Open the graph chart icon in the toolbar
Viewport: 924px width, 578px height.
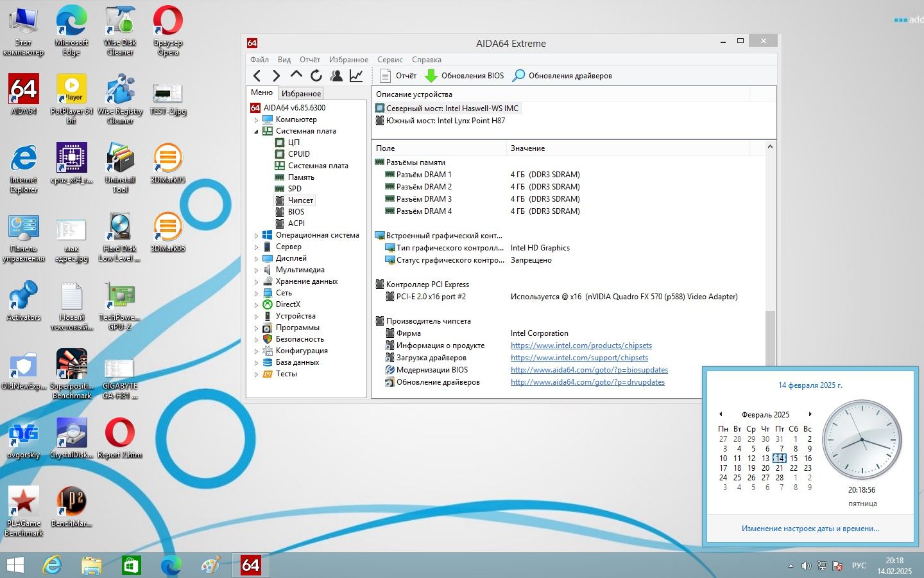pyautogui.click(x=356, y=76)
